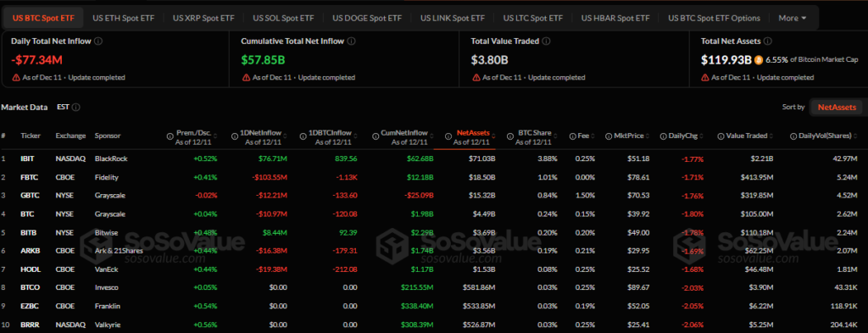Expand the More tabs dropdown
The width and height of the screenshot is (868, 333).
click(793, 18)
